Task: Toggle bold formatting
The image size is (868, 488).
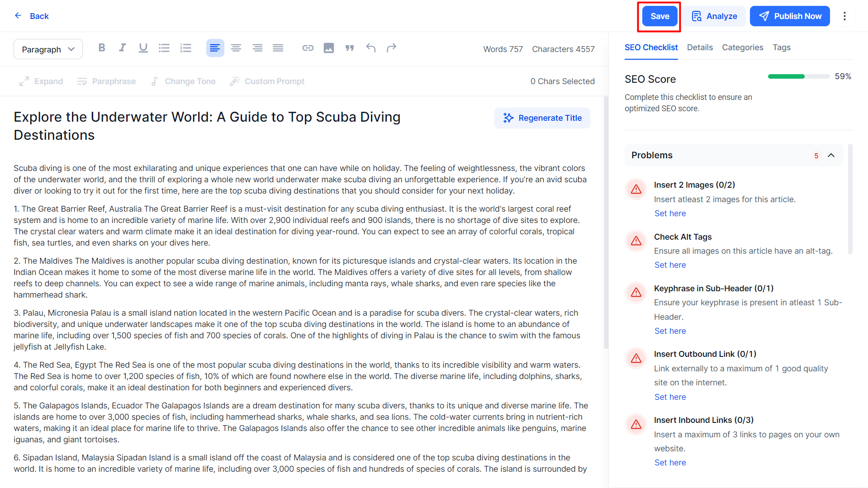Action: pos(102,47)
